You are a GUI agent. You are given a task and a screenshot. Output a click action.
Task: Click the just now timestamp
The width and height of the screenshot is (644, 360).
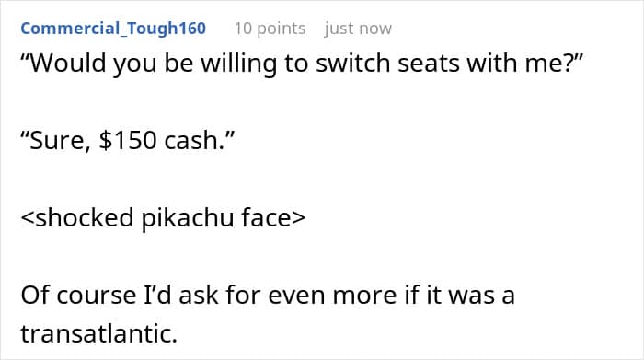(358, 29)
